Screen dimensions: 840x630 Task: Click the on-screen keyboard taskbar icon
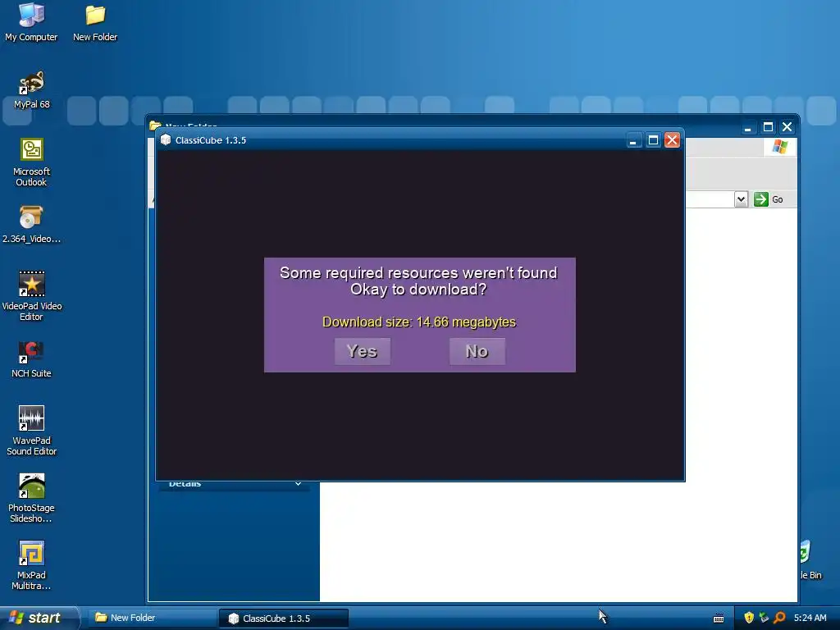pos(719,619)
